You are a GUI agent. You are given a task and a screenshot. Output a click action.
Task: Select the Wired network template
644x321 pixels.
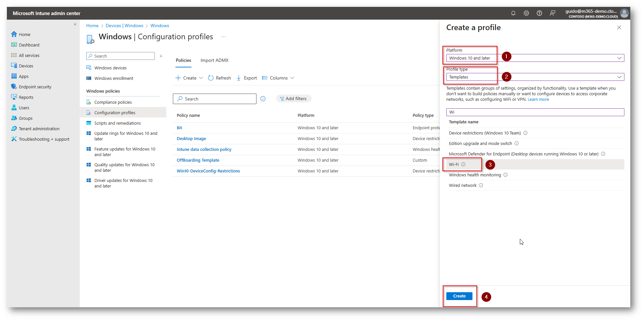[x=535, y=185]
